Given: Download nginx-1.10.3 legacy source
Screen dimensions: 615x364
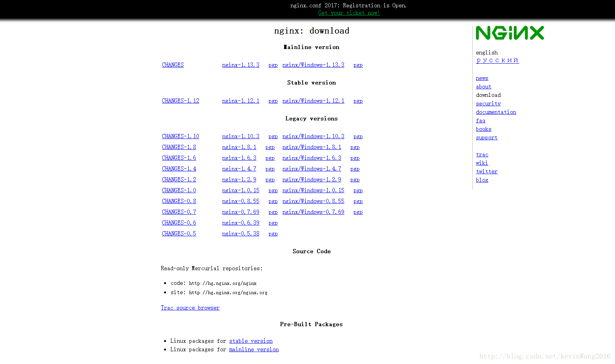Looking at the screenshot, I should [x=241, y=136].
